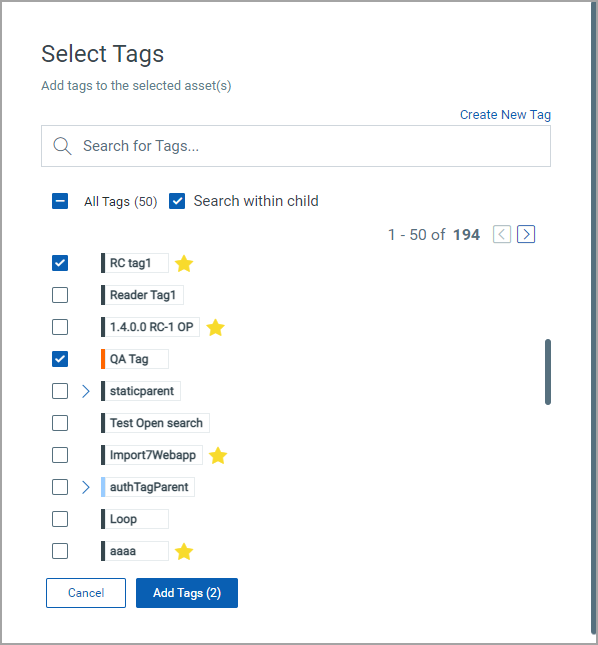Go to next page of tags
The image size is (598, 645).
click(526, 234)
